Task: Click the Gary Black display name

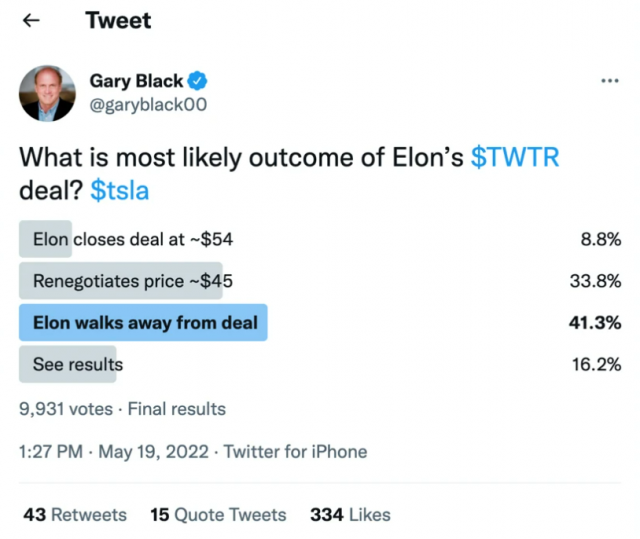Action: (136, 81)
